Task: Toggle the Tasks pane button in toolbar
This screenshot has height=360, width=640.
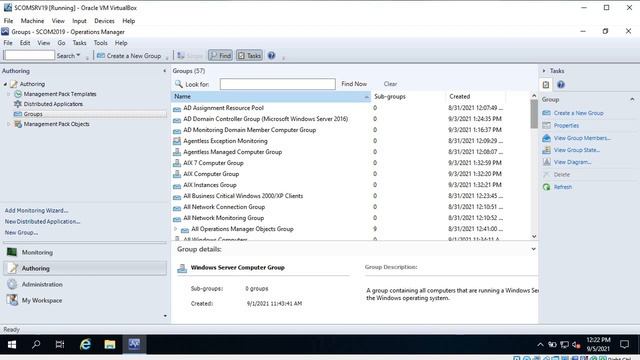Action: (x=249, y=56)
